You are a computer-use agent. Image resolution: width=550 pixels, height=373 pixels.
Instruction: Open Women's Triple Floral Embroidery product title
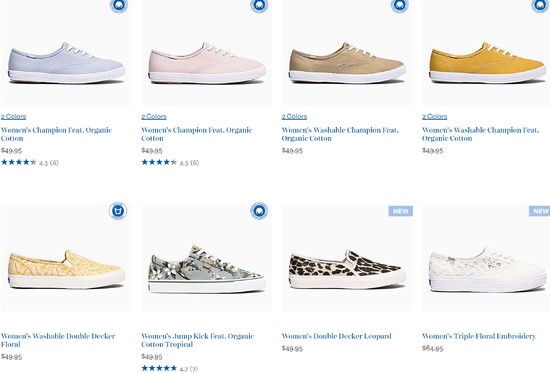(x=479, y=336)
